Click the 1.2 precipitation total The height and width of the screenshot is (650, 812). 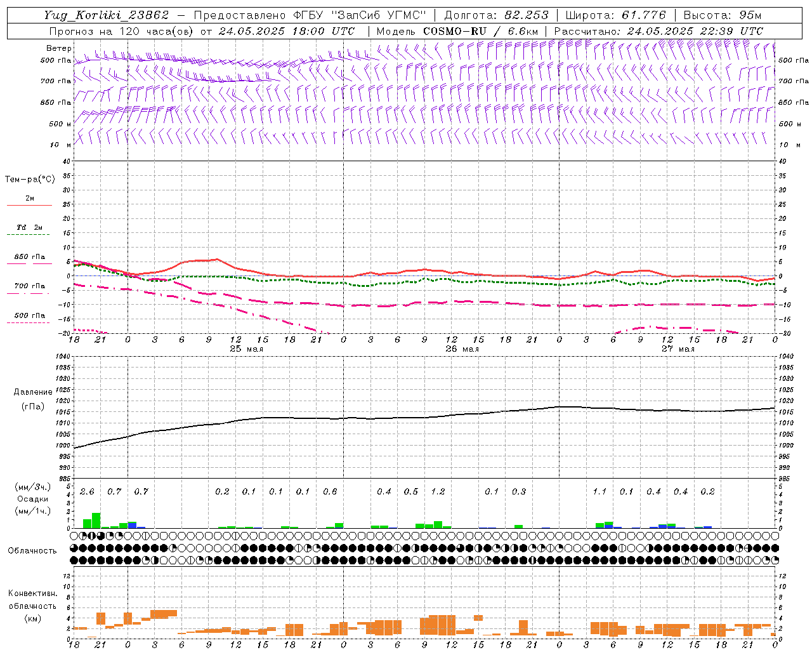coord(438,492)
